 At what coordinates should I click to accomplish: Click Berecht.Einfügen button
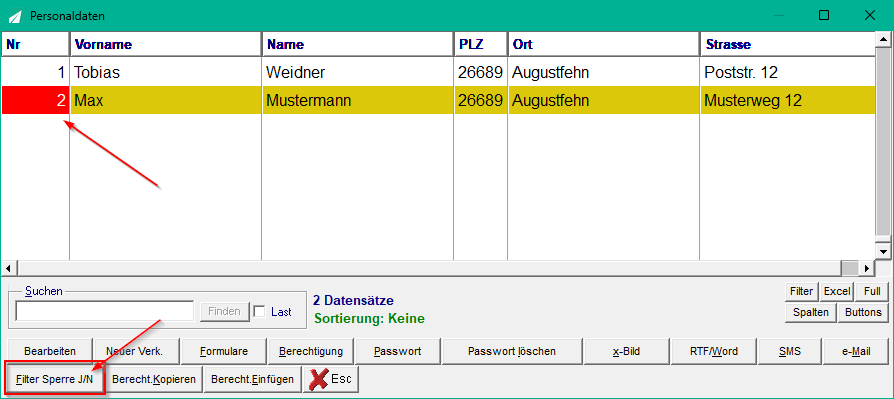(x=253, y=379)
